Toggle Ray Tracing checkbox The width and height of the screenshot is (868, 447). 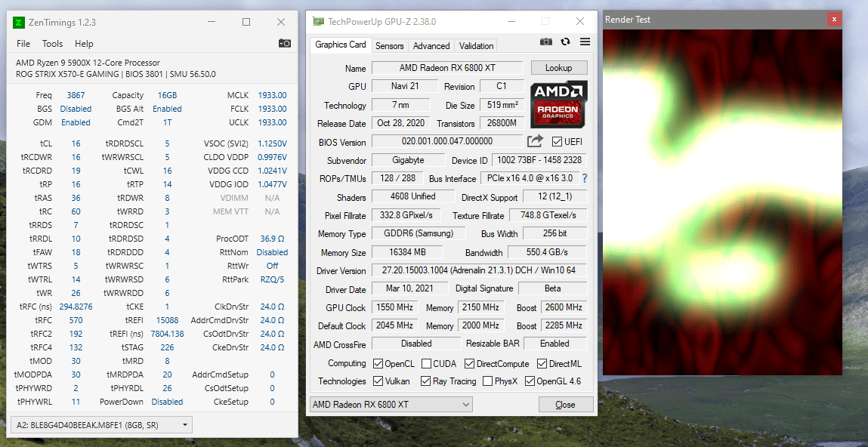426,381
